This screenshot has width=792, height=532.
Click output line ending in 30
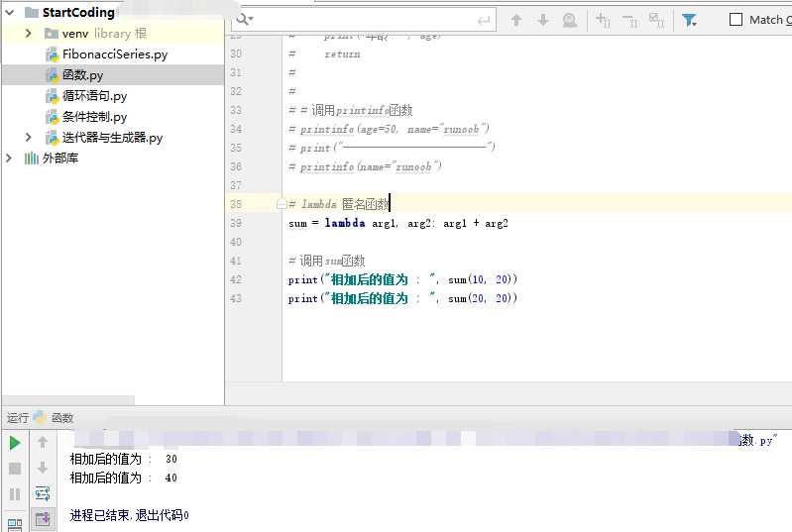[123, 459]
